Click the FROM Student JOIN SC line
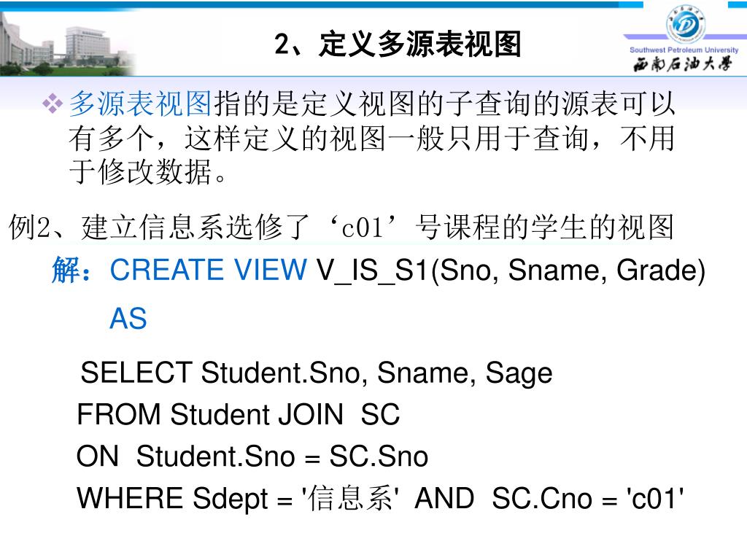The image size is (747, 560). [239, 415]
